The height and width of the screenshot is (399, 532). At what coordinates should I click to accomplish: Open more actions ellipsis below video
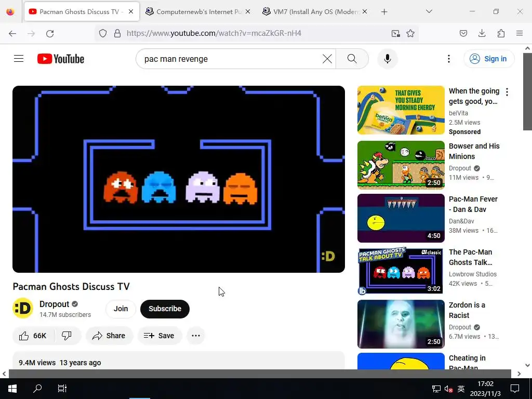point(196,336)
